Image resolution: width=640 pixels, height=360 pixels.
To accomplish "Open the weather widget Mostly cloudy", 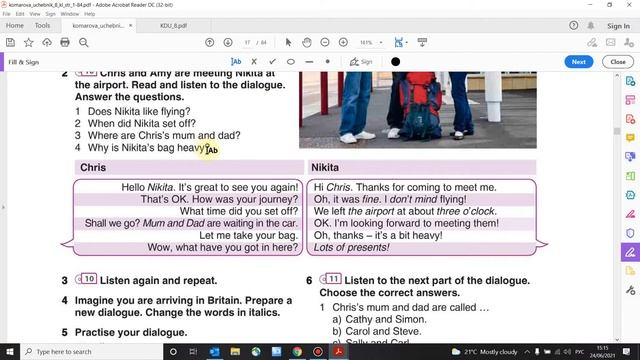I will pos(484,351).
